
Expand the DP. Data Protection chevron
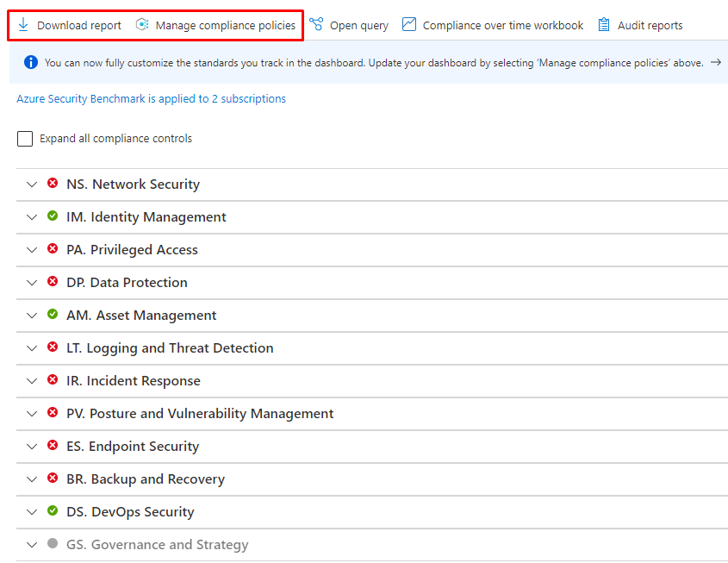coord(32,283)
